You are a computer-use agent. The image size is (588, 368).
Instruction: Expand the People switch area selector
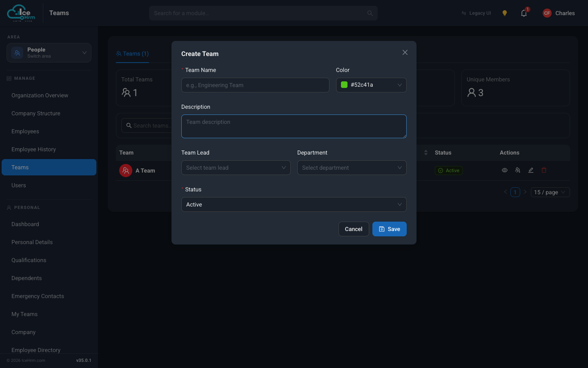click(x=49, y=53)
